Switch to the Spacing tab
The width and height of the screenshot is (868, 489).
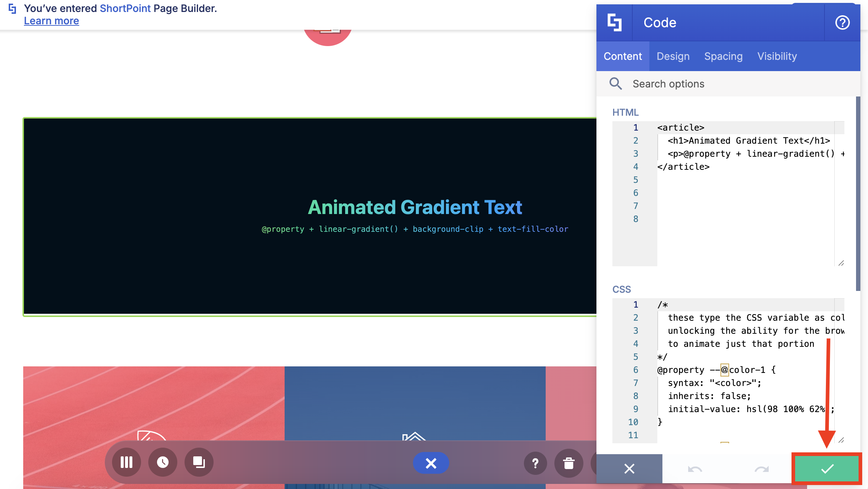pos(723,56)
